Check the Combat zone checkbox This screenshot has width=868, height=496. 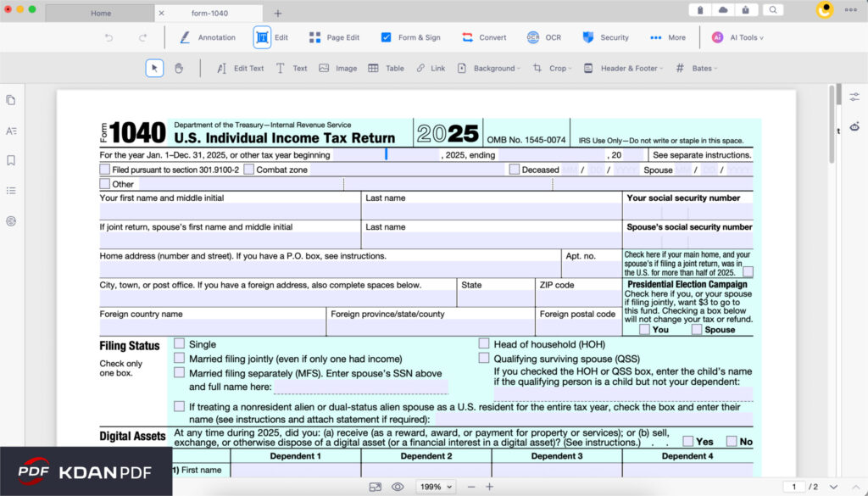(x=248, y=170)
